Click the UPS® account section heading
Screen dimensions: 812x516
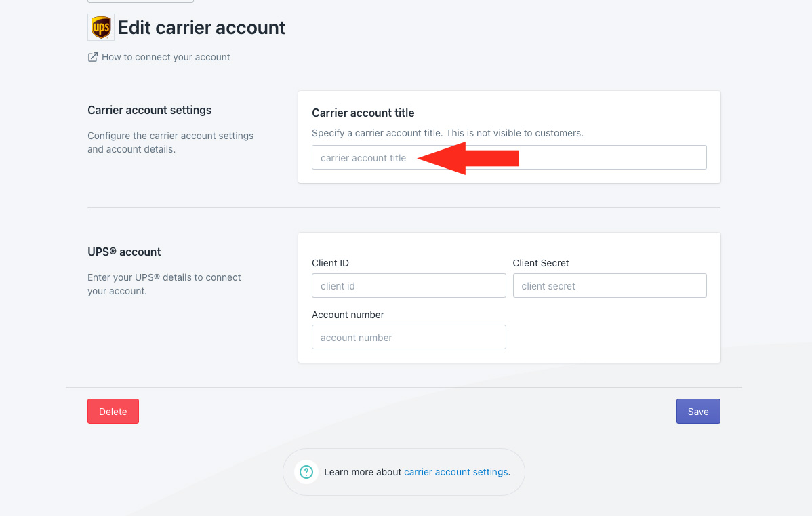pos(124,252)
